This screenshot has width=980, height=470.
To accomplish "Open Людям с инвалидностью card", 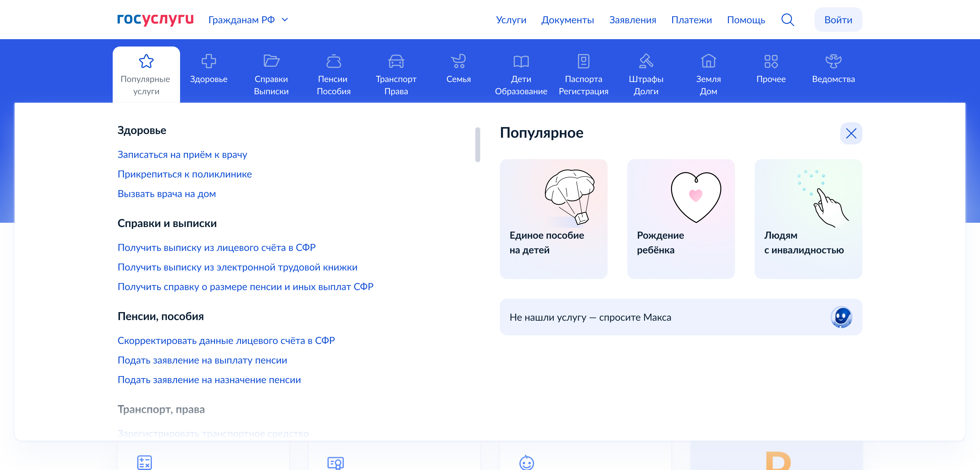I will 808,219.
